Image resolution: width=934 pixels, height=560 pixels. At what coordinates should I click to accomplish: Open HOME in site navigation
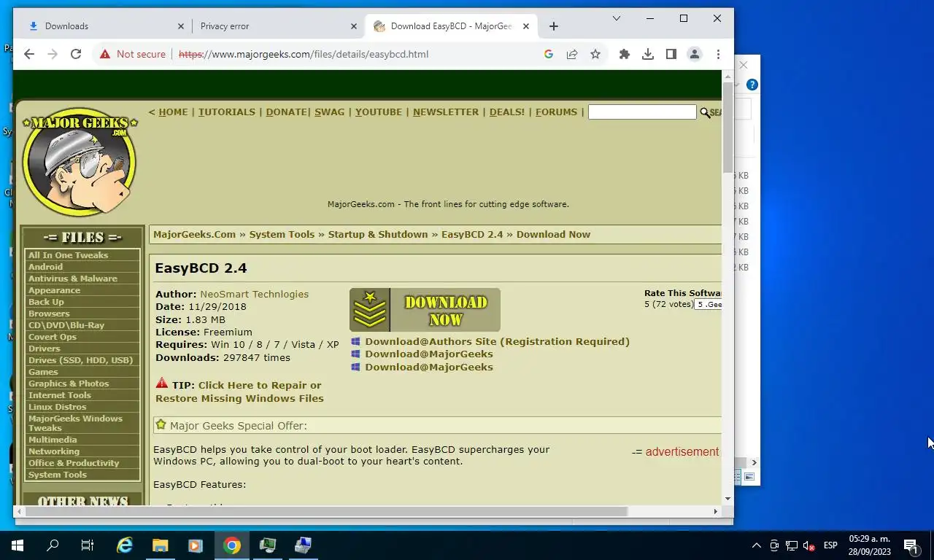coord(173,112)
